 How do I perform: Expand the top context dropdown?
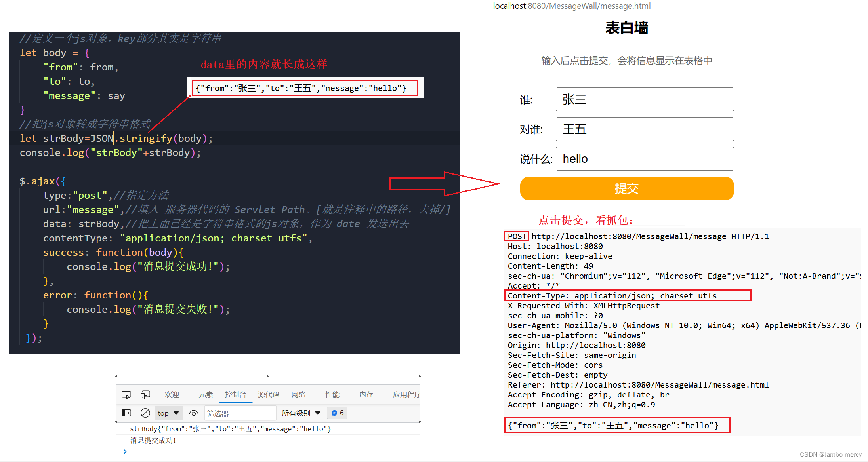168,413
